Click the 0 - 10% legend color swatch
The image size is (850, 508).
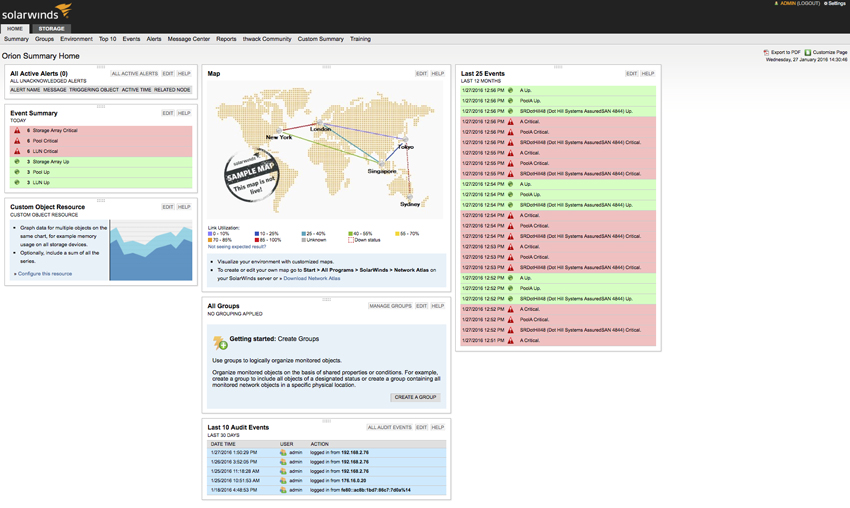click(x=210, y=234)
